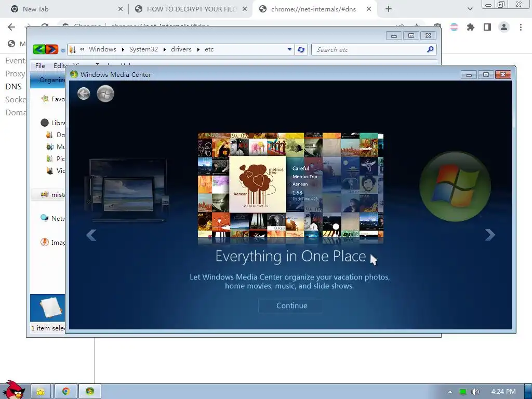Close the HOW TO DECRYPT tab
This screenshot has height=399, width=532.
[245, 9]
